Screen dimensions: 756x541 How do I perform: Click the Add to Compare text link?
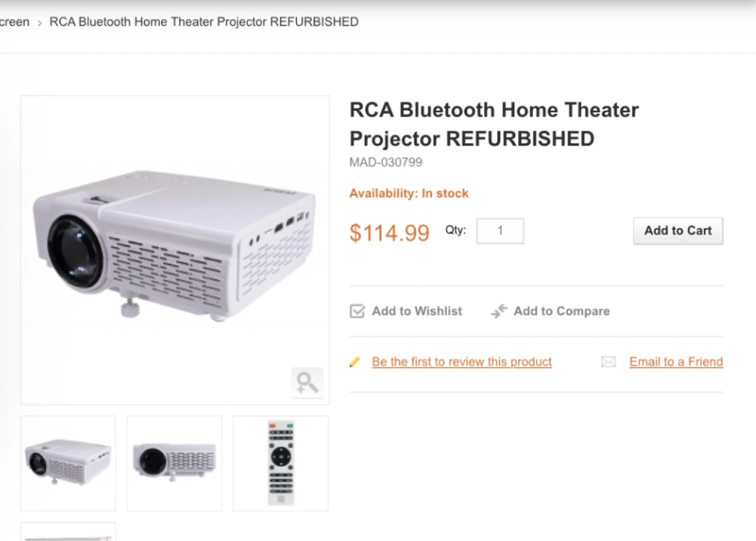[x=561, y=311]
